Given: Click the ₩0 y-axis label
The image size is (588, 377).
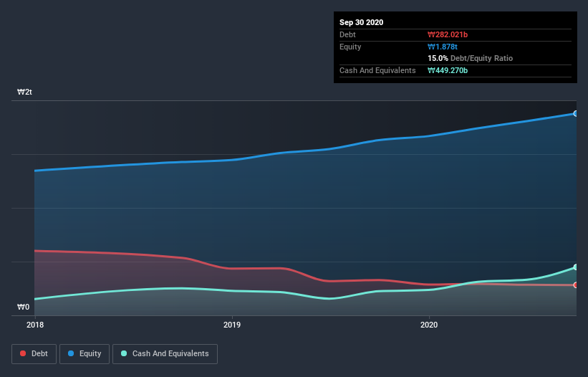Looking at the screenshot, I should click(x=23, y=307).
